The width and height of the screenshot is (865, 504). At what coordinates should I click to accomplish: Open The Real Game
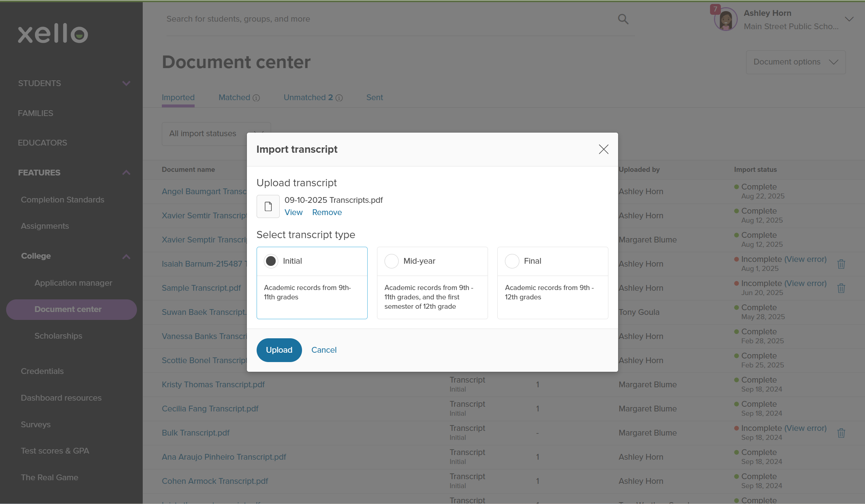pyautogui.click(x=49, y=477)
